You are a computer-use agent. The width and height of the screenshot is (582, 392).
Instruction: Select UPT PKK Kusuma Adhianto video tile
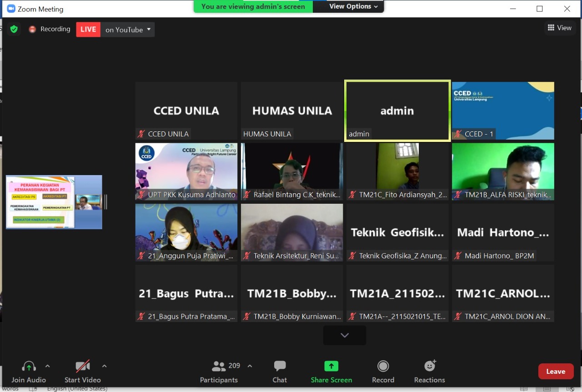(186, 171)
